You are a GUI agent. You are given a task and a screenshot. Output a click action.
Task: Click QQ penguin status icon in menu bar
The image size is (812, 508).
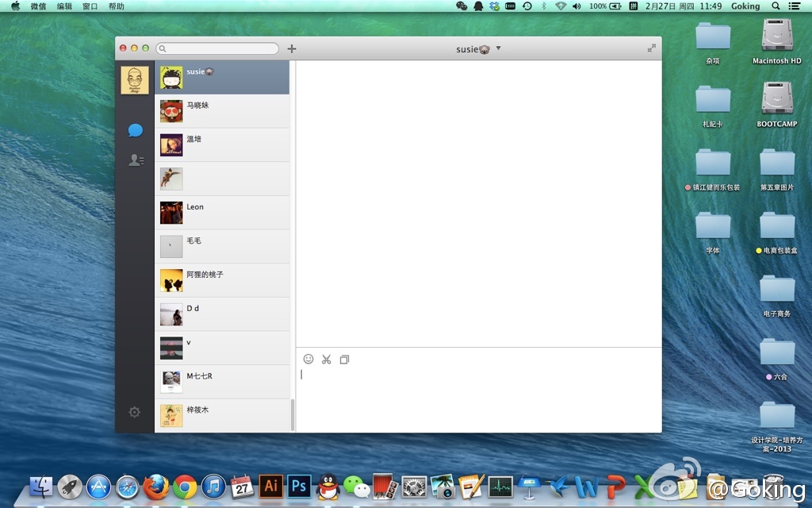478,6
